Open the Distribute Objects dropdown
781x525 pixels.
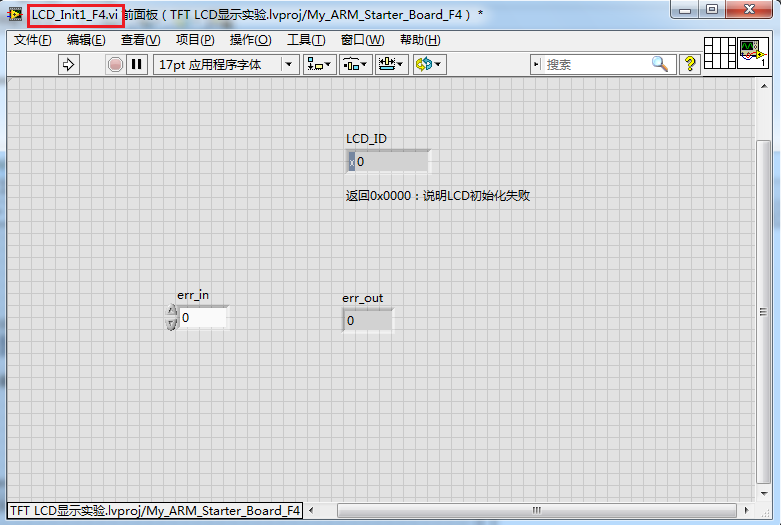pyautogui.click(x=356, y=65)
